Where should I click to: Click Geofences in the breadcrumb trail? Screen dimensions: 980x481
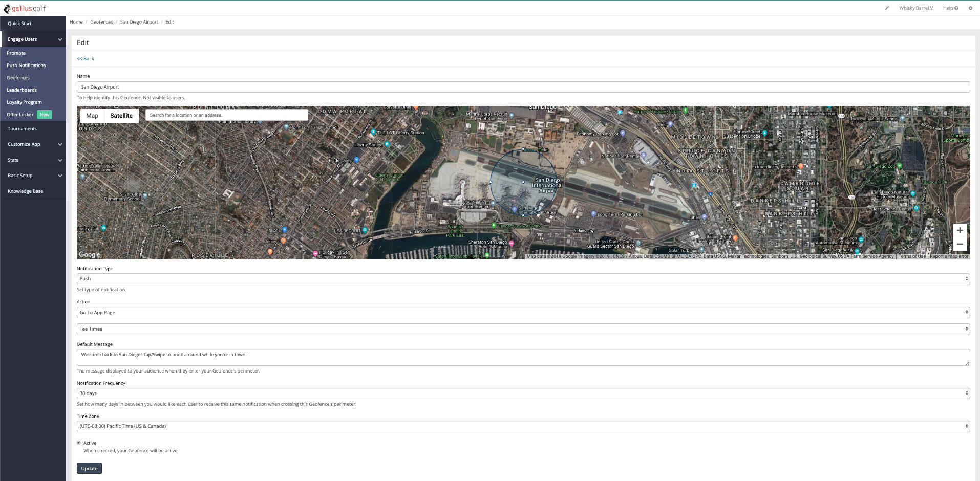[x=101, y=22]
